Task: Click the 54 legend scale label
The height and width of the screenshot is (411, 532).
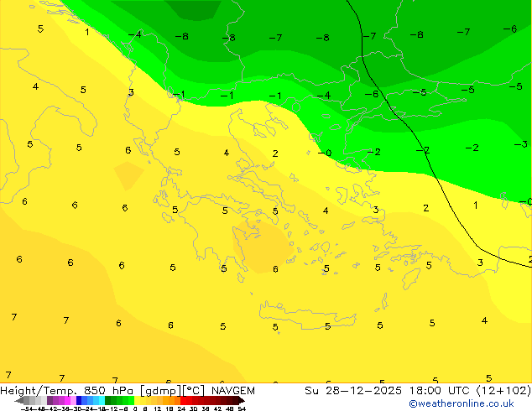Action: tap(241, 408)
